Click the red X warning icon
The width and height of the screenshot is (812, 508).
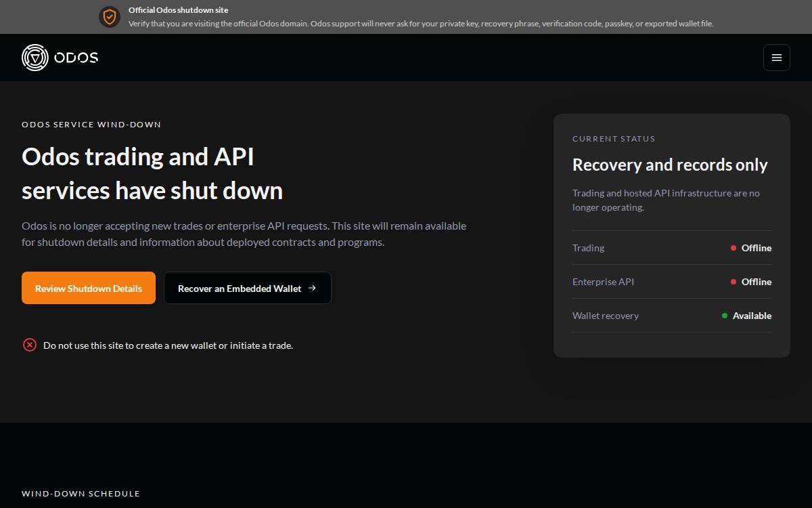coord(30,345)
